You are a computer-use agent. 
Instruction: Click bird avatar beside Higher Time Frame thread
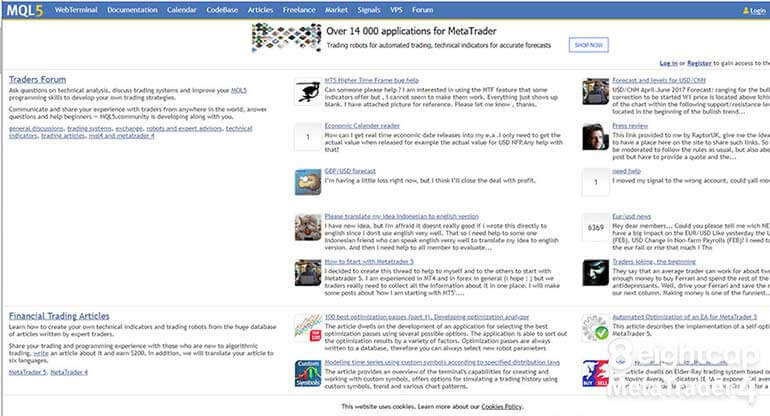tap(308, 91)
